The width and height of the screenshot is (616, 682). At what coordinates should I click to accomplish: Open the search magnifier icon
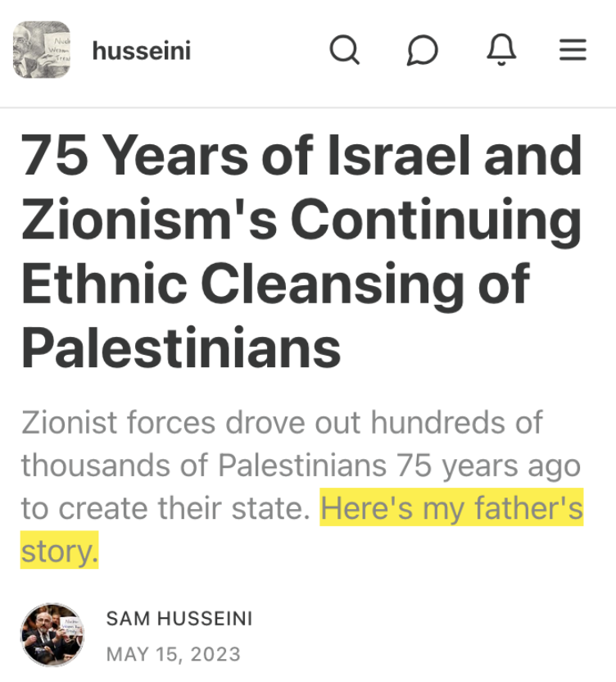(x=344, y=51)
